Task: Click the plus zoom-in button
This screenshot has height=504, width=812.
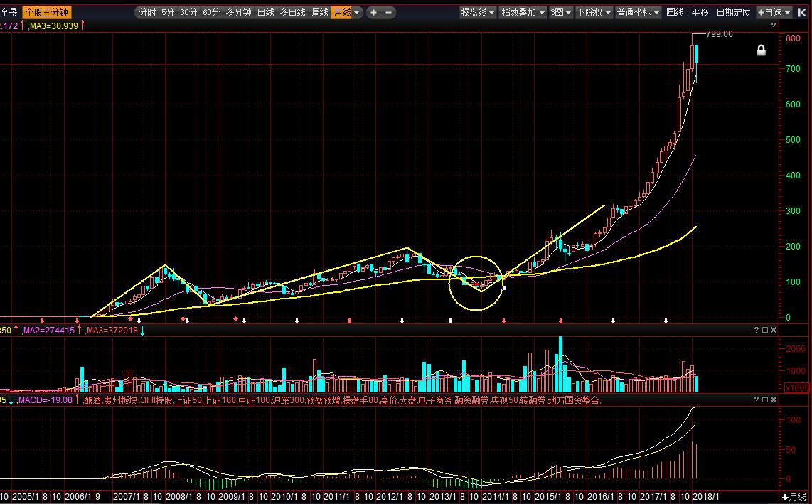Action: click(373, 12)
